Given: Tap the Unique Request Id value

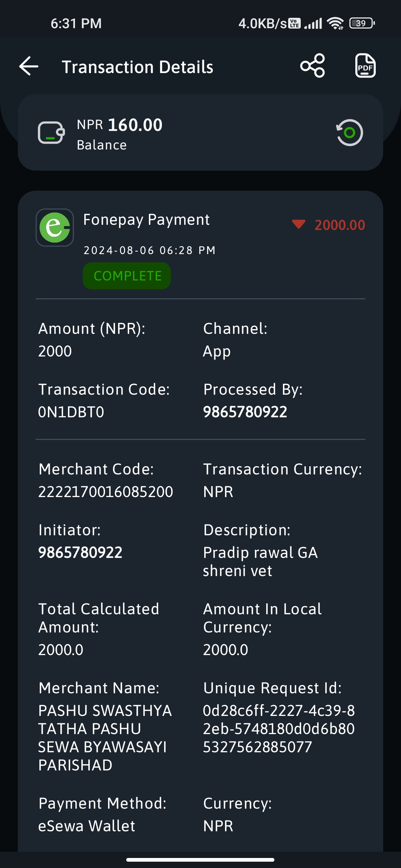Looking at the screenshot, I should (279, 729).
